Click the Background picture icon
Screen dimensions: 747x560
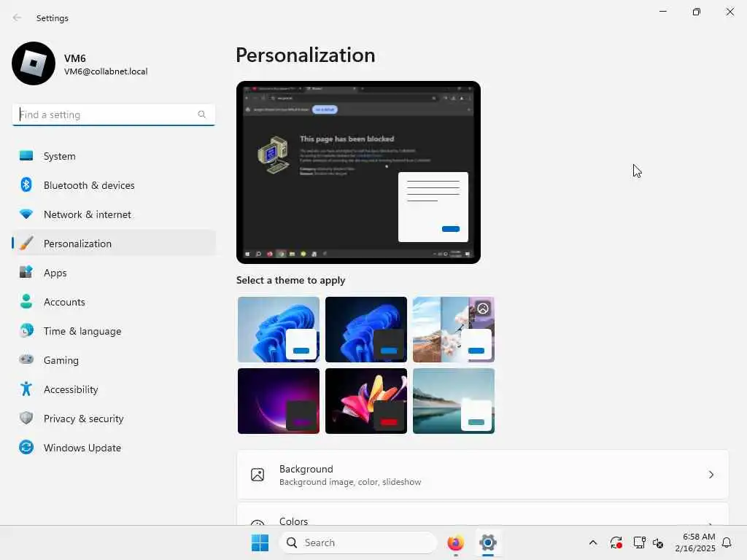(258, 475)
